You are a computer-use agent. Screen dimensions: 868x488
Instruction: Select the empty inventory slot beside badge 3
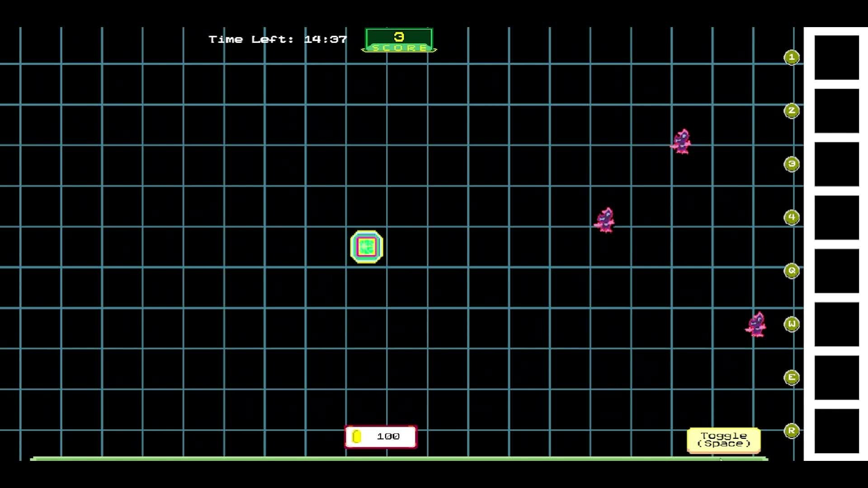(x=836, y=164)
